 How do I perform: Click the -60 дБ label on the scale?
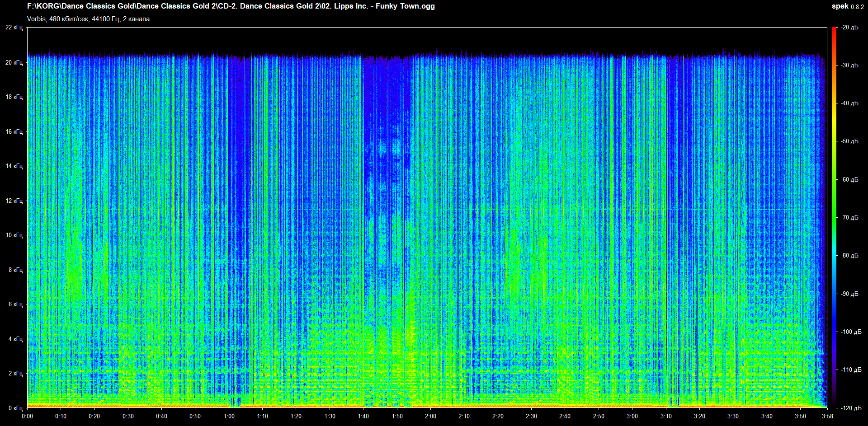click(x=849, y=179)
